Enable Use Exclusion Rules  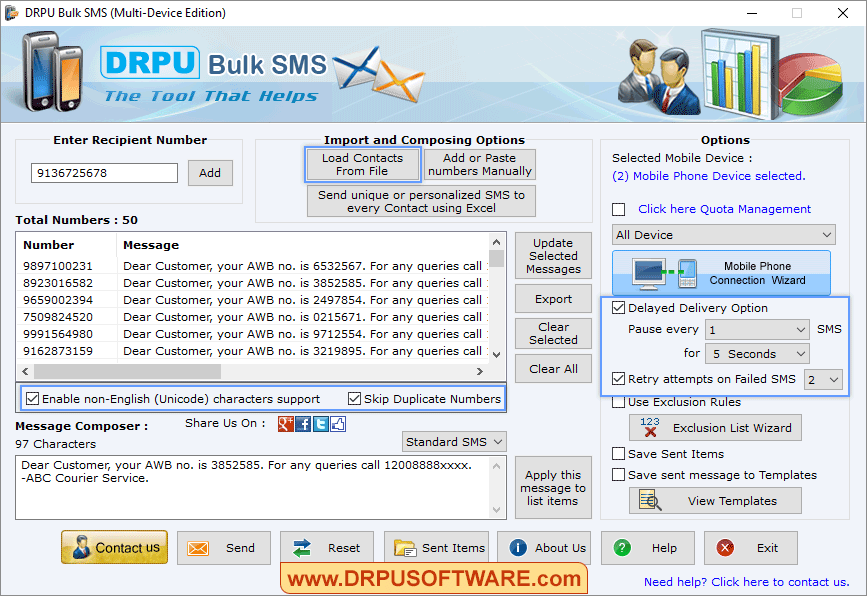pyautogui.click(x=619, y=402)
